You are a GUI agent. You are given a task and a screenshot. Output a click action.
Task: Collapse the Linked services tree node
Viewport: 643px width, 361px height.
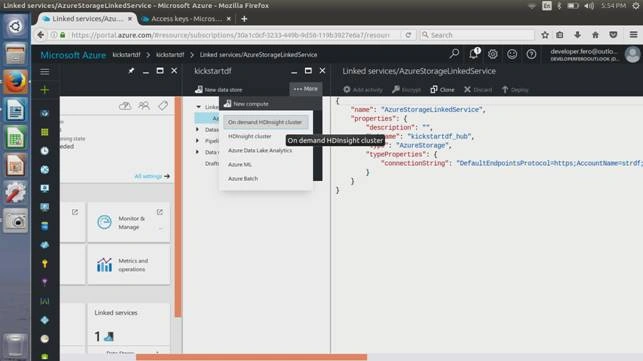(x=198, y=107)
